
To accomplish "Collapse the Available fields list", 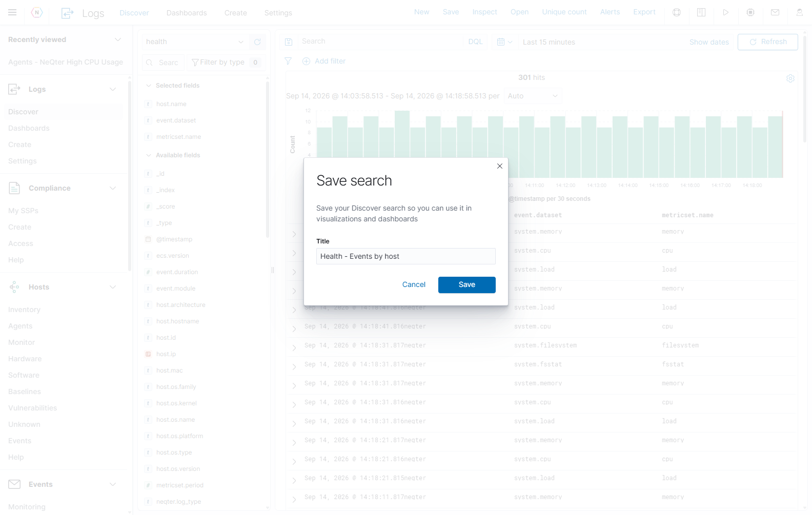I will pyautogui.click(x=149, y=155).
